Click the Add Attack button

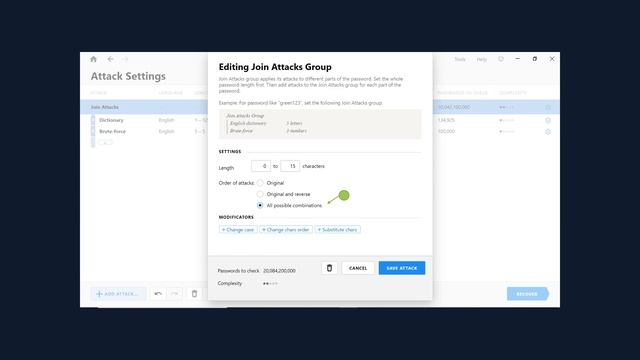pyautogui.click(x=118, y=293)
